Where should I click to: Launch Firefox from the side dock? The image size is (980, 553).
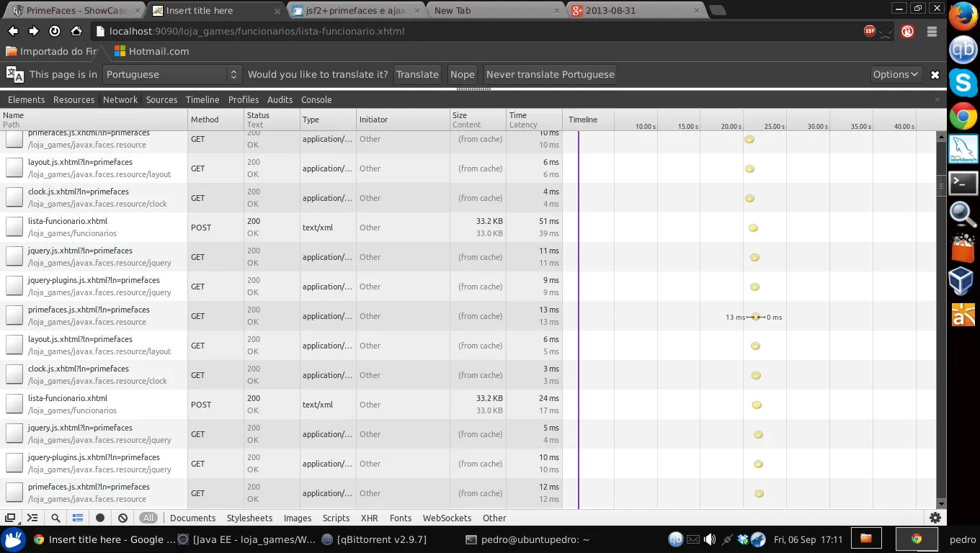click(963, 17)
